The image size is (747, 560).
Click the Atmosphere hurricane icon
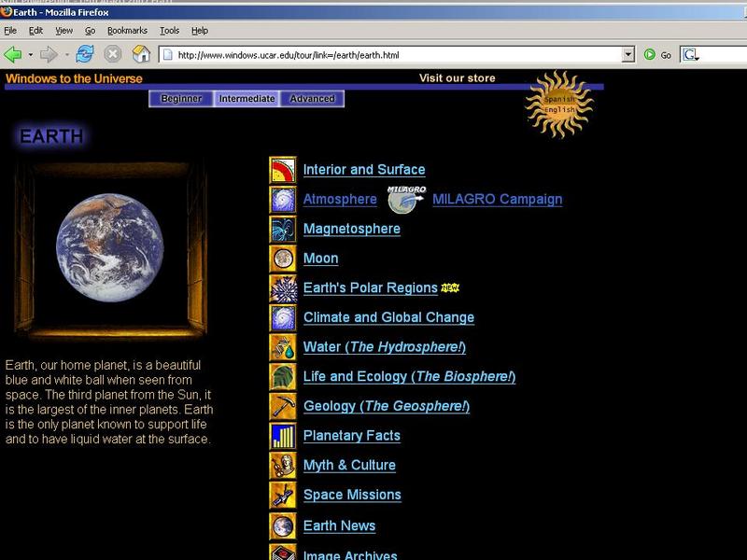pyautogui.click(x=283, y=200)
